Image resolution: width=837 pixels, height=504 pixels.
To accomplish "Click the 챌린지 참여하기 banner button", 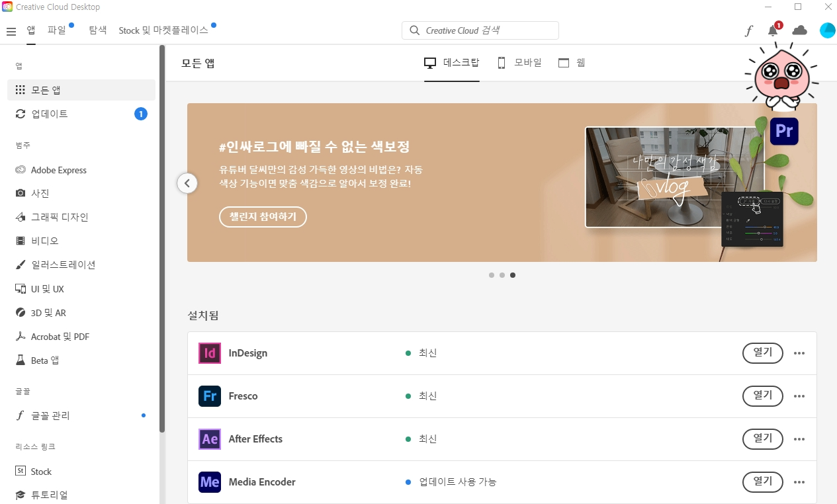I will tap(263, 217).
